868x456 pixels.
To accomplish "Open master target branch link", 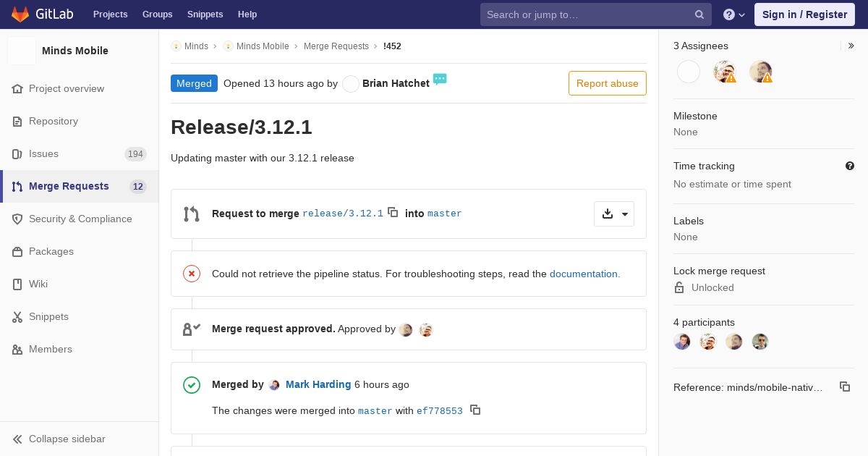I will (445, 214).
